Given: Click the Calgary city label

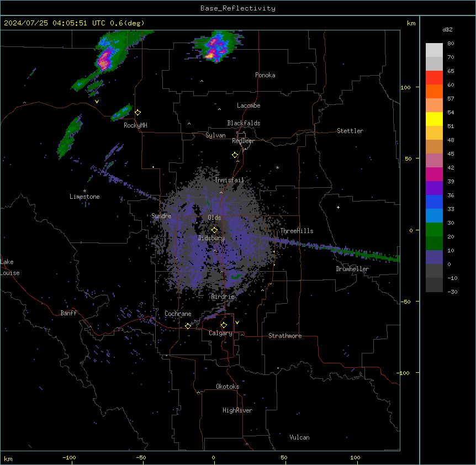Looking at the screenshot, I should [220, 333].
